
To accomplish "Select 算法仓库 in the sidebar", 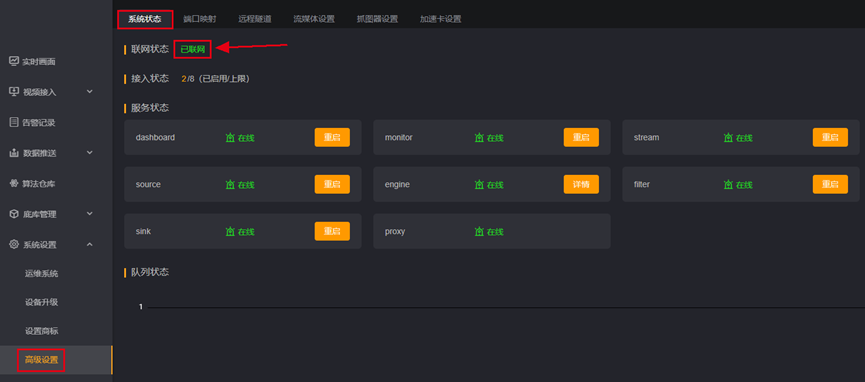I will point(39,184).
